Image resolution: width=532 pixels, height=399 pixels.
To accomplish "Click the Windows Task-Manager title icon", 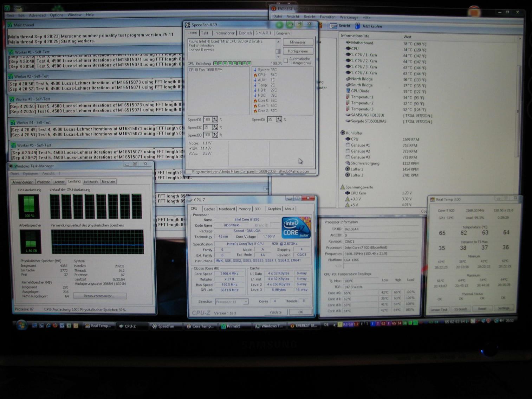I will click(11, 166).
